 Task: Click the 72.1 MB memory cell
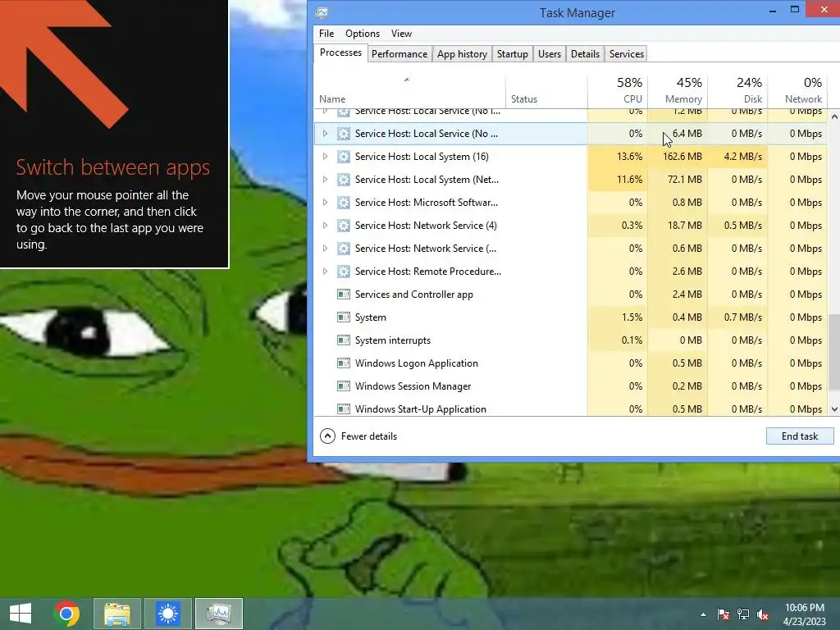coord(678,180)
